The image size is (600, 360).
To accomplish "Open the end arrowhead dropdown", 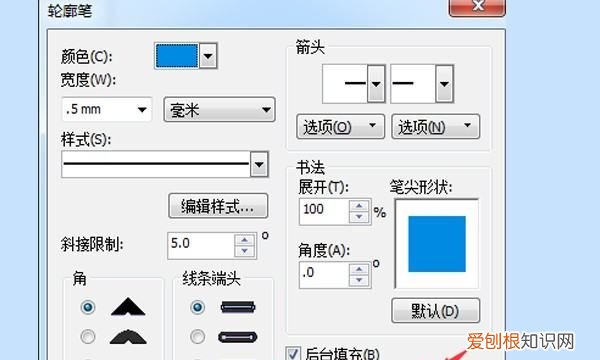I will pos(444,84).
